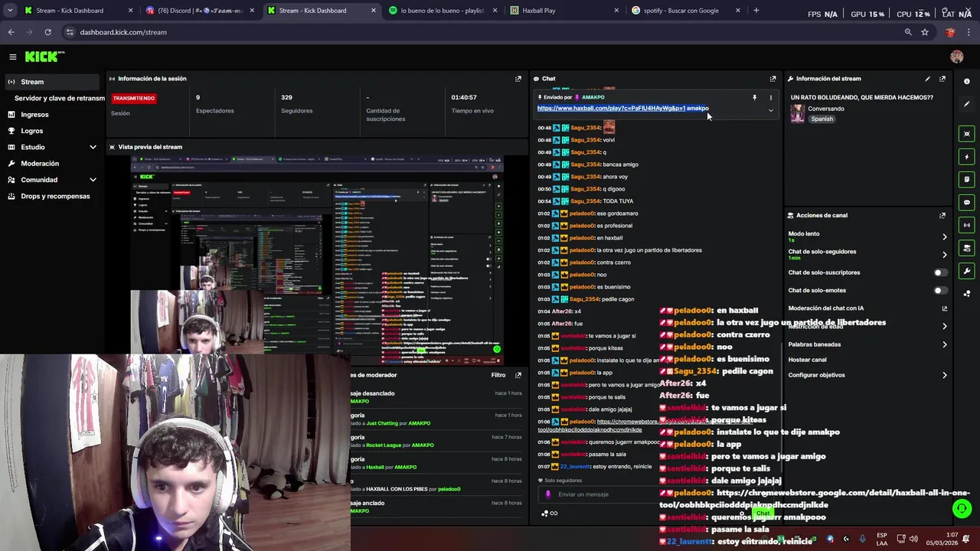The image size is (980, 551).
Task: Open a new browser tab
Action: pos(756,11)
